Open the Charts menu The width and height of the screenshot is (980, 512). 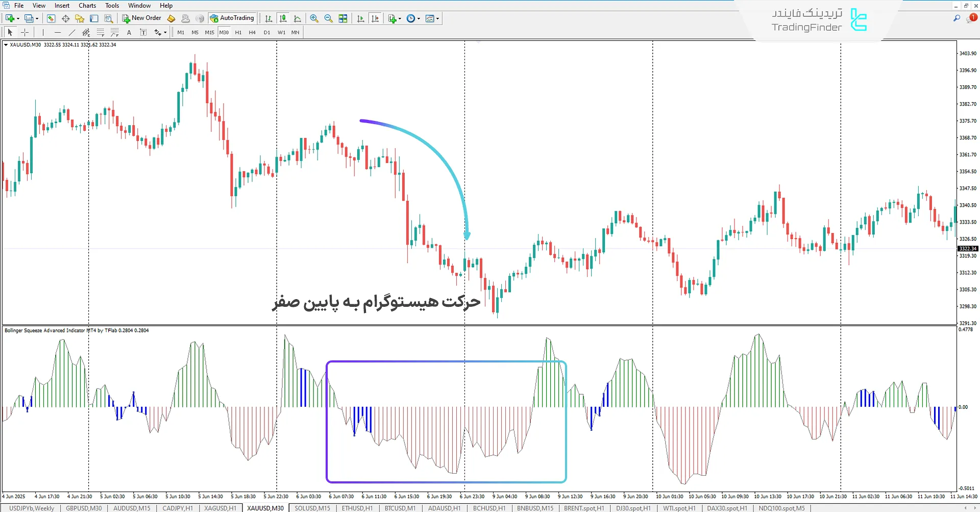click(x=87, y=6)
